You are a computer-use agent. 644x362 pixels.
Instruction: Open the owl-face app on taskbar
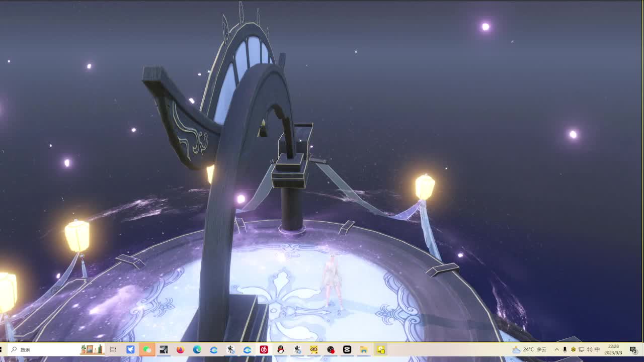314,349
